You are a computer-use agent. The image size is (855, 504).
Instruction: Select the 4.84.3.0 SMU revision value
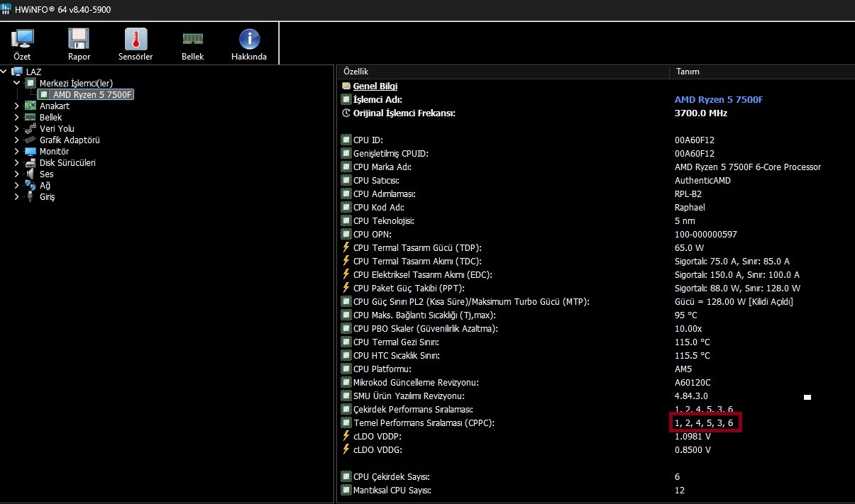pos(691,396)
